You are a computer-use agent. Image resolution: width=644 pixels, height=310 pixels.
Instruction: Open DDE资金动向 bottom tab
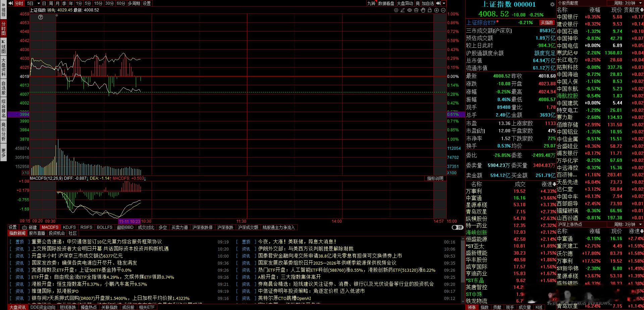pyautogui.click(x=43, y=307)
